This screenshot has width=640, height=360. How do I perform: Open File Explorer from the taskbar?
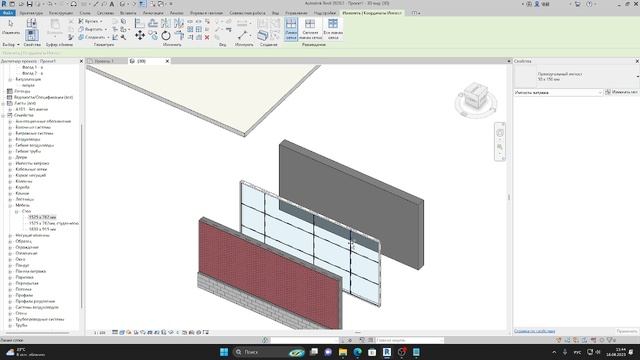[x=343, y=352]
